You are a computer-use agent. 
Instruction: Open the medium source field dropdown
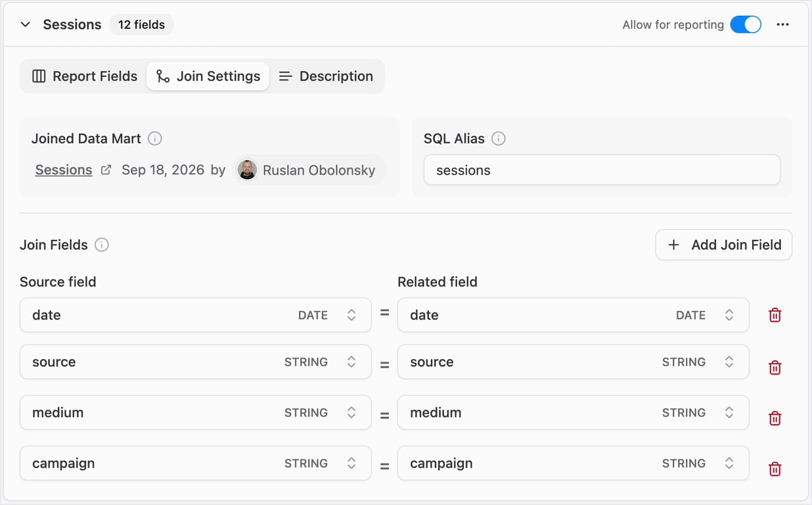(195, 412)
